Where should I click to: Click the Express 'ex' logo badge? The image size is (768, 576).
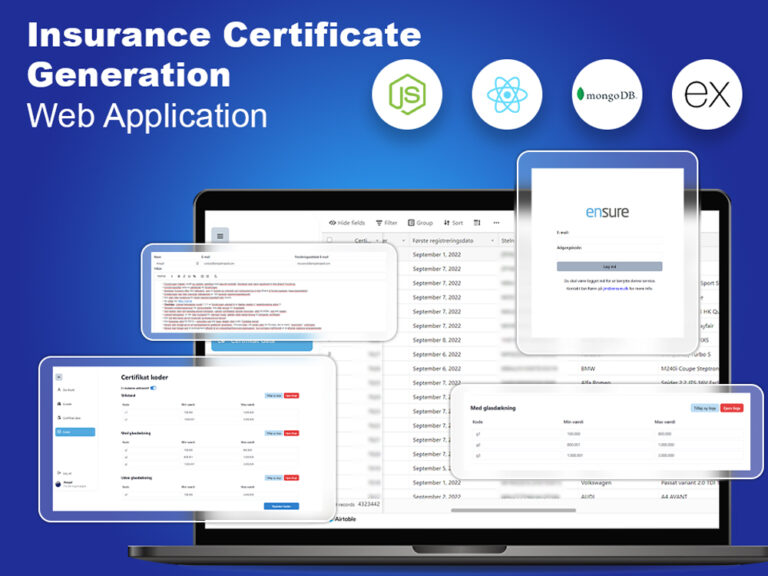pyautogui.click(x=707, y=95)
